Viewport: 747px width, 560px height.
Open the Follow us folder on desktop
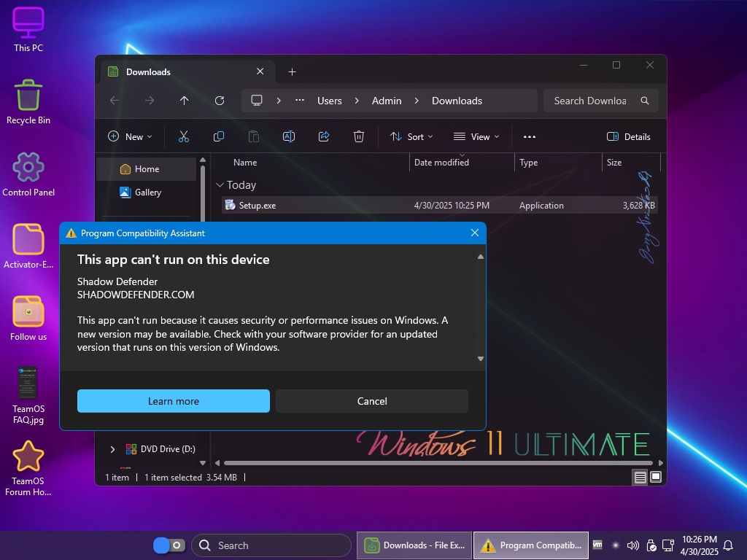[x=28, y=319]
